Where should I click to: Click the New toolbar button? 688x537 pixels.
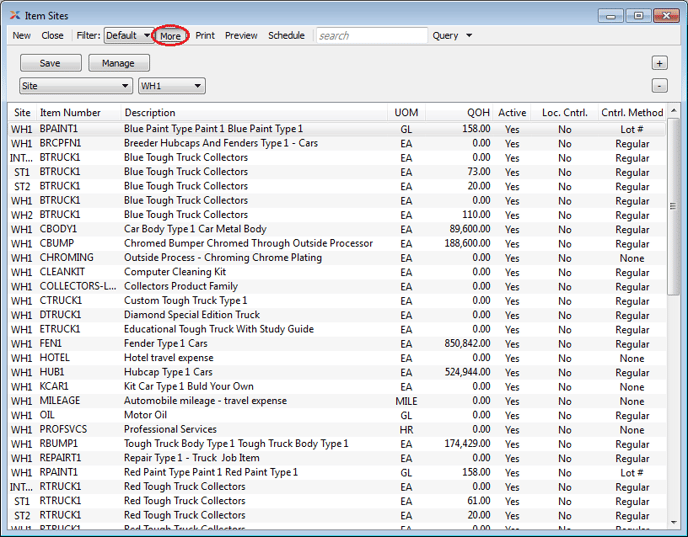pos(21,36)
